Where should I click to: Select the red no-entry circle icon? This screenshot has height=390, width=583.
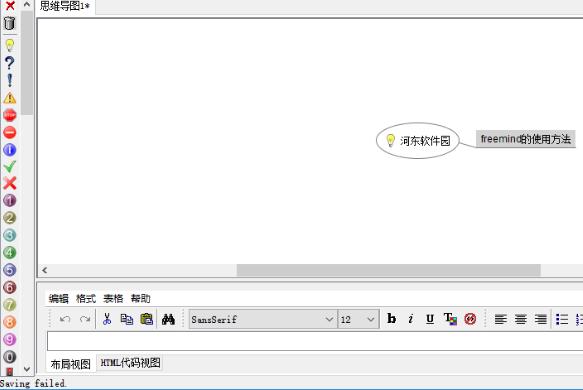tap(10, 132)
